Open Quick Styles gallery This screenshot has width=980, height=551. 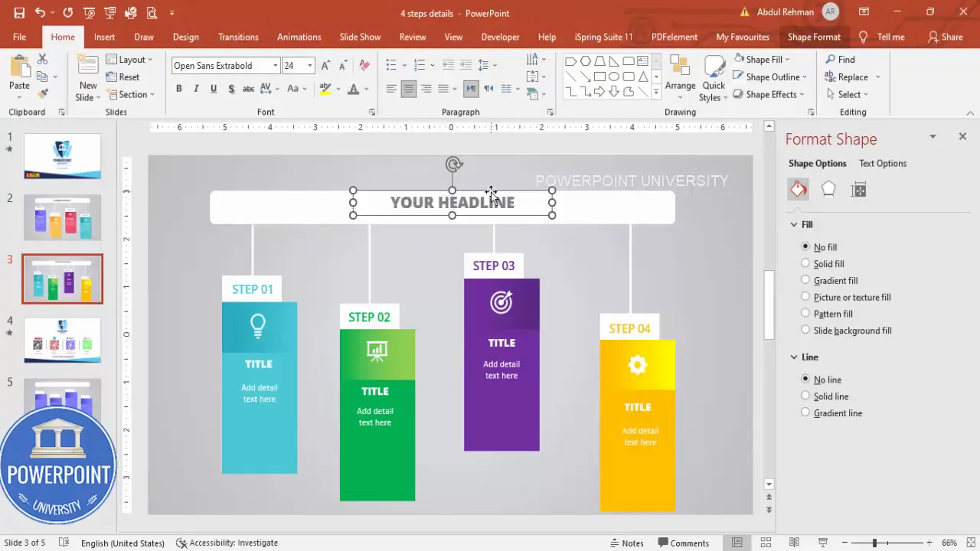coord(714,78)
